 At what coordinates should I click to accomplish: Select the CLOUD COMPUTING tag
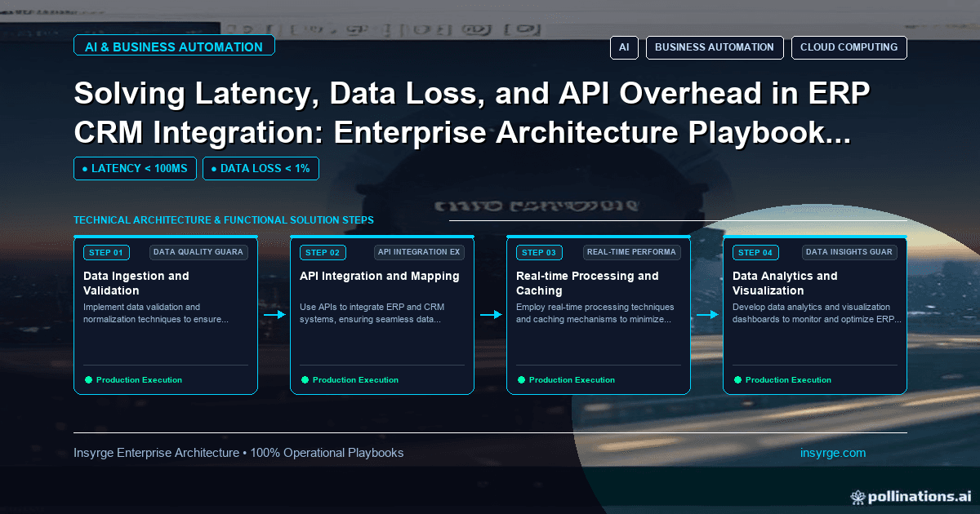coord(849,47)
